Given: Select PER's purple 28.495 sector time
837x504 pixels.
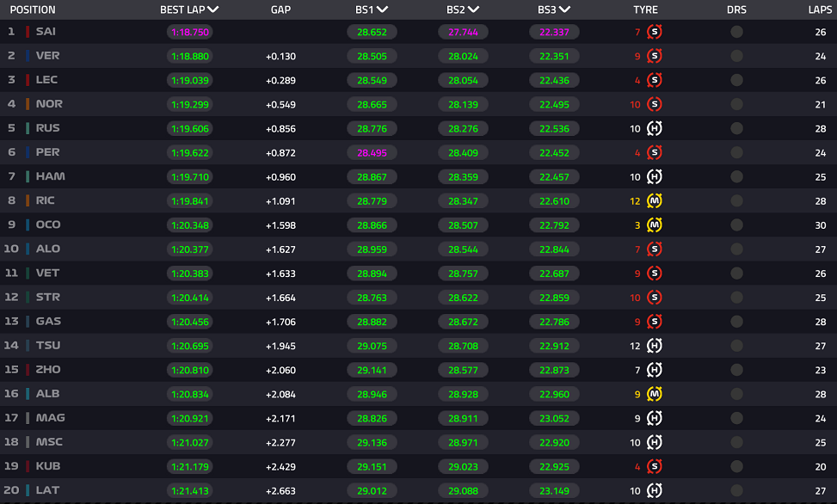Looking at the screenshot, I should tap(372, 153).
